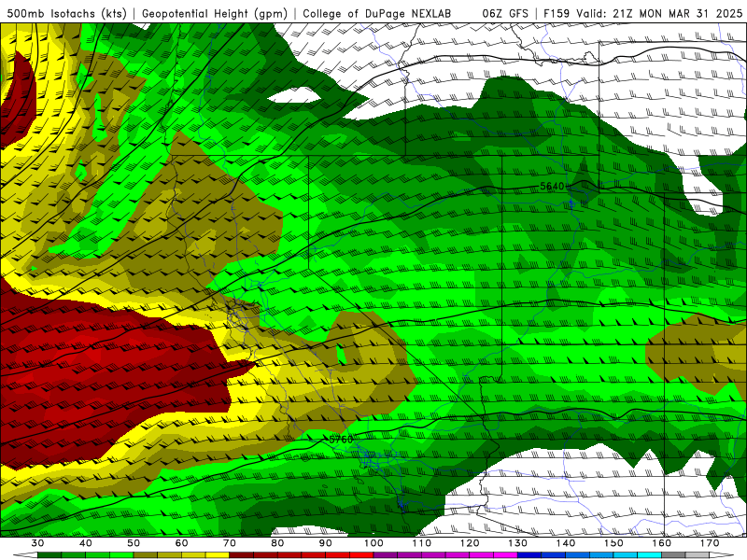Image resolution: width=747 pixels, height=560 pixels.
Task: Click the 120 kts legend label
Action: [x=470, y=543]
